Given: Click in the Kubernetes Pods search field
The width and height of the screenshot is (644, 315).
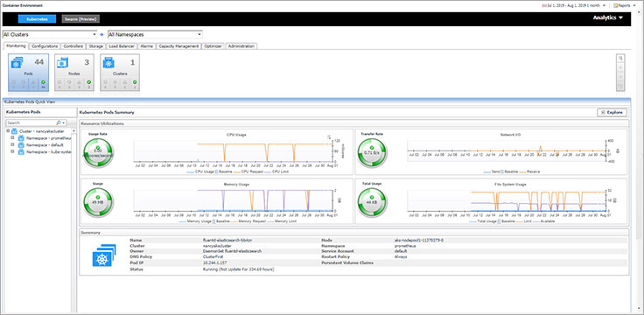Looking at the screenshot, I should click(31, 122).
